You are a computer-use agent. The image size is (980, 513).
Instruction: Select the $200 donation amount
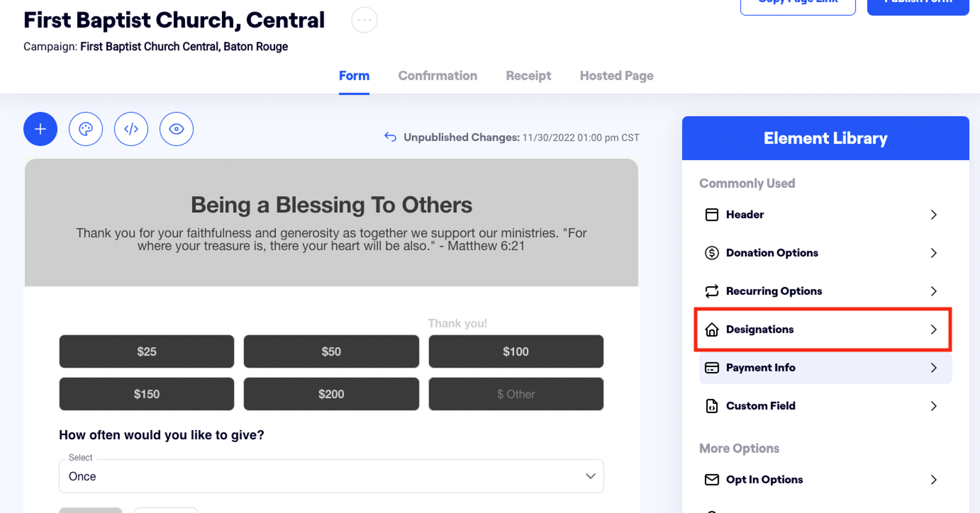click(331, 394)
